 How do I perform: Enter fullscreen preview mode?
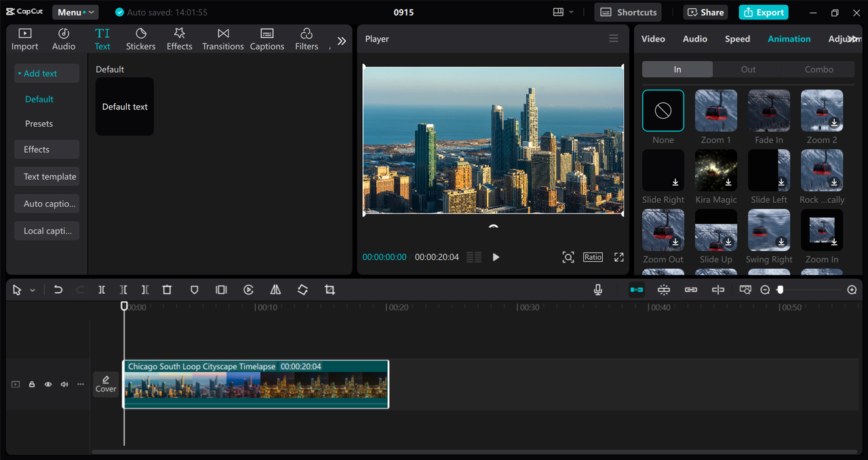click(x=618, y=257)
